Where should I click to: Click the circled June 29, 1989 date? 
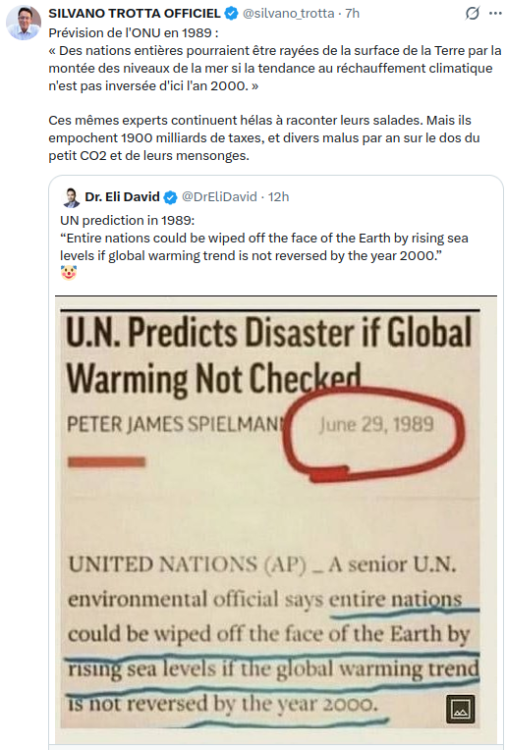tap(376, 424)
